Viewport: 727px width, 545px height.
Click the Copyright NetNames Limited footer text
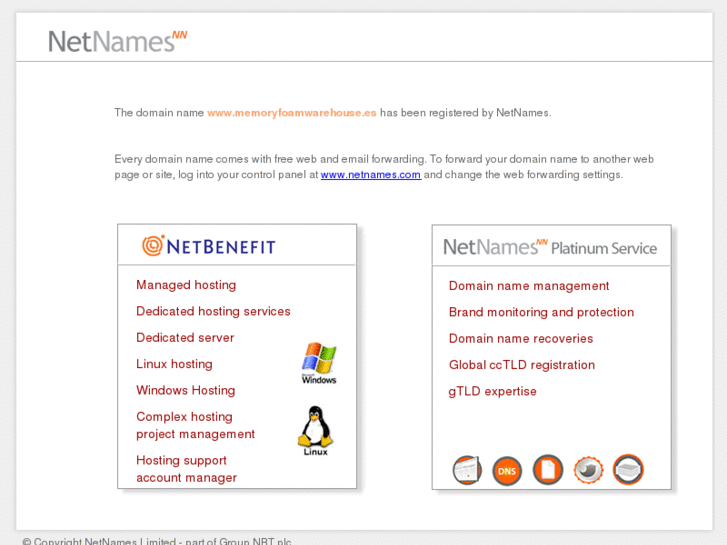(x=157, y=541)
